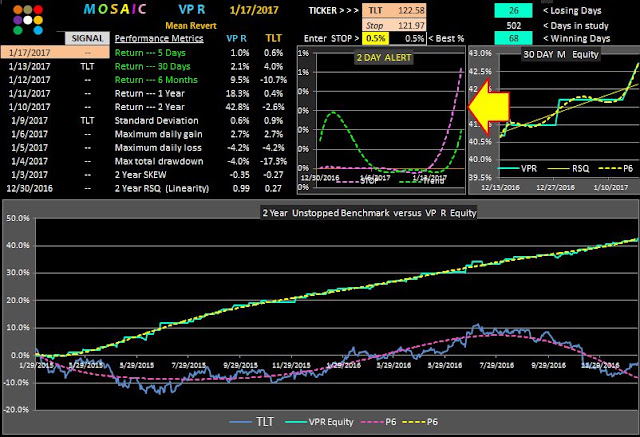Screen dimensions: 640x437
Task: Open the Performance Metrics underlined heading
Action: [x=159, y=38]
